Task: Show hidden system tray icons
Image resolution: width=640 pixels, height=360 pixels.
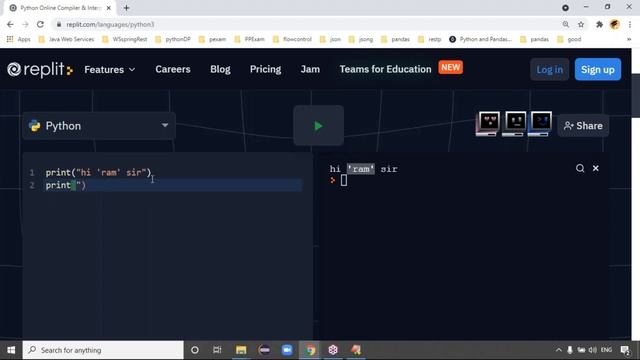Action: [558, 350]
